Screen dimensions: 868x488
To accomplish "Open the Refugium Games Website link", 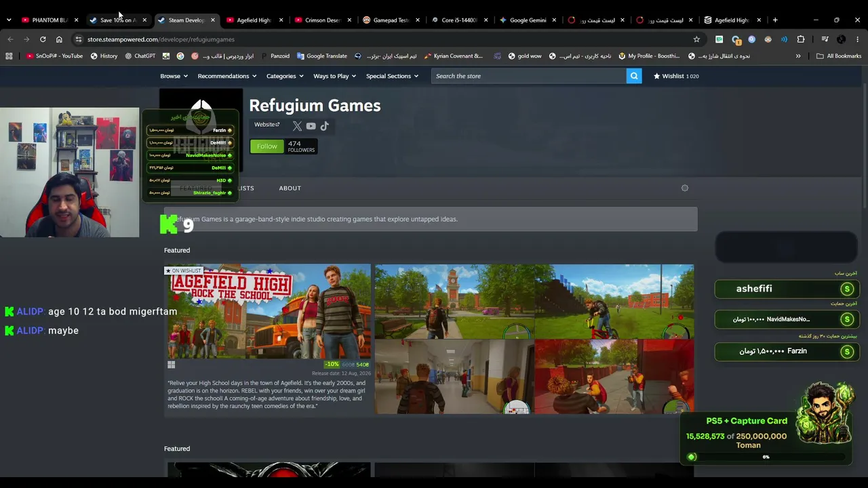I will point(267,125).
